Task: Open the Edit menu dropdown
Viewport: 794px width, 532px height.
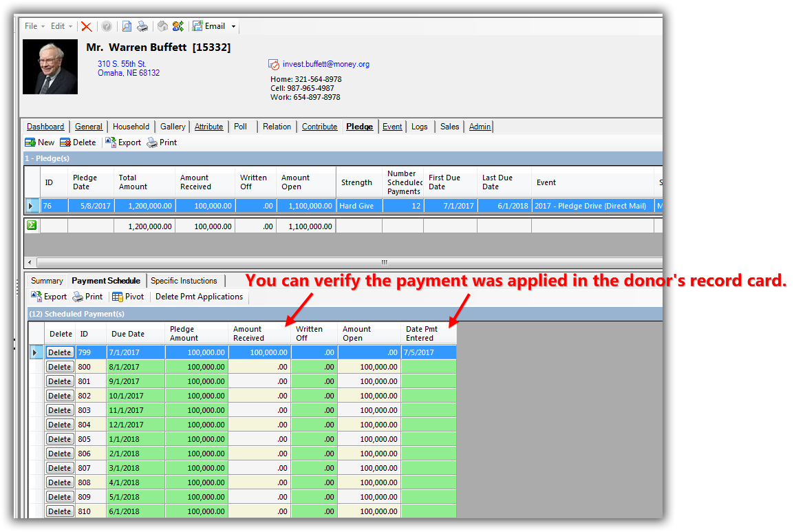Action: pyautogui.click(x=61, y=26)
